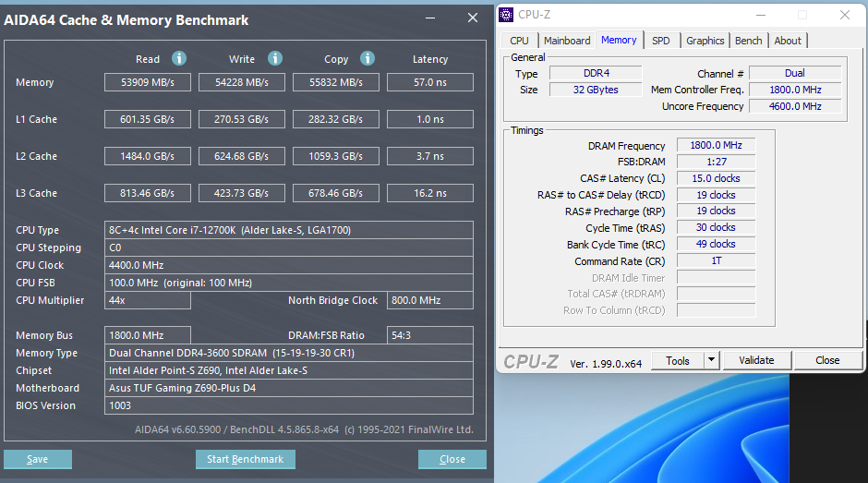The height and width of the screenshot is (483, 868).
Task: Click the Read column info icon
Action: point(179,58)
